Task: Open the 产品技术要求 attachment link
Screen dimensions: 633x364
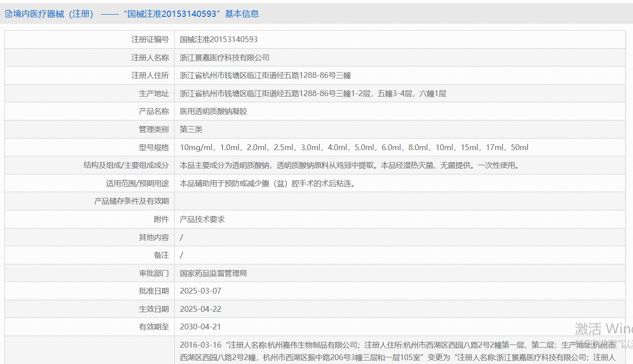Action: [202, 219]
